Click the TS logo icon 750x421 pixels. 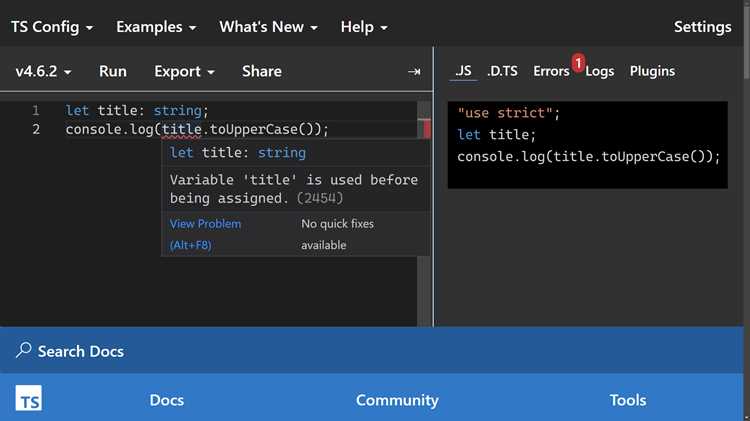pos(29,398)
